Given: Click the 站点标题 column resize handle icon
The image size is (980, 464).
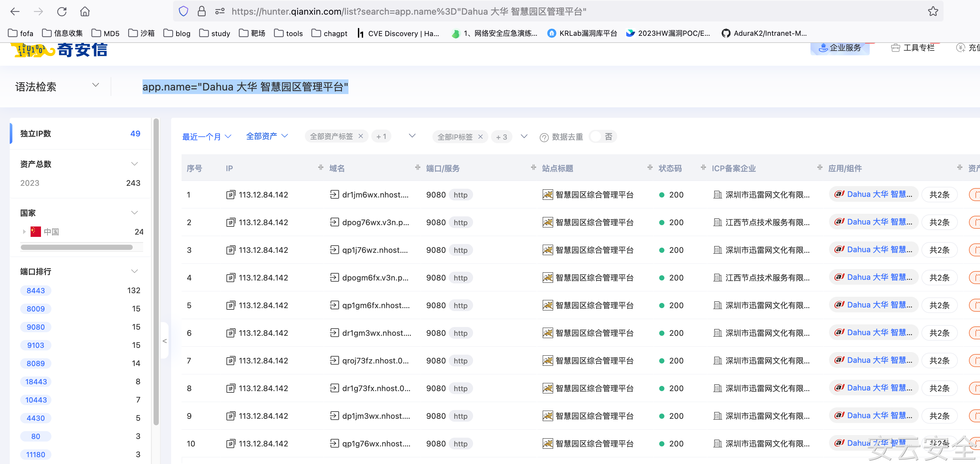Looking at the screenshot, I should coord(649,167).
